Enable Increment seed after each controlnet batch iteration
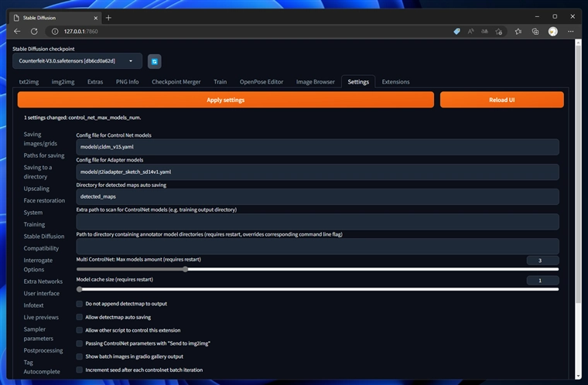Screen dimensions: 588x385 click(x=79, y=370)
